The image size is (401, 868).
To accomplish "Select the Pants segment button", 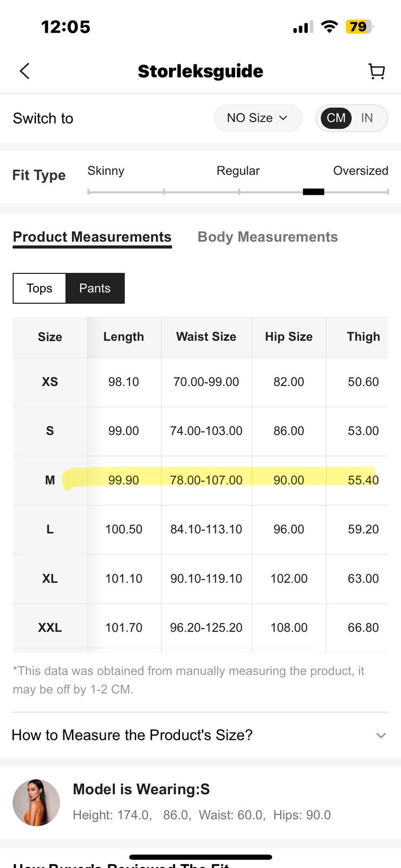I will [x=95, y=288].
